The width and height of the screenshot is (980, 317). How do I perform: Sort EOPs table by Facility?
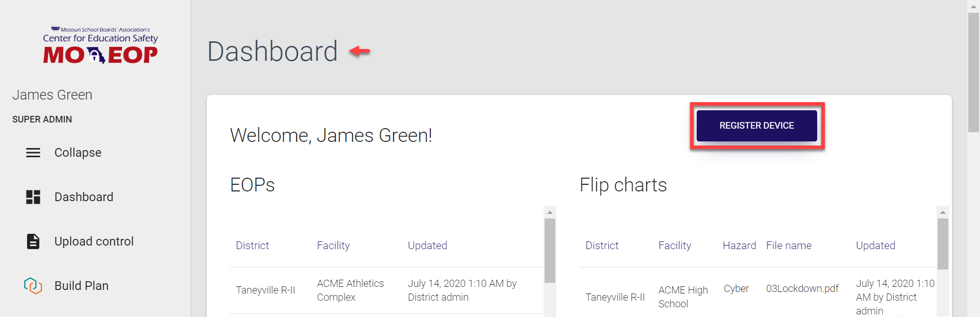[333, 246]
